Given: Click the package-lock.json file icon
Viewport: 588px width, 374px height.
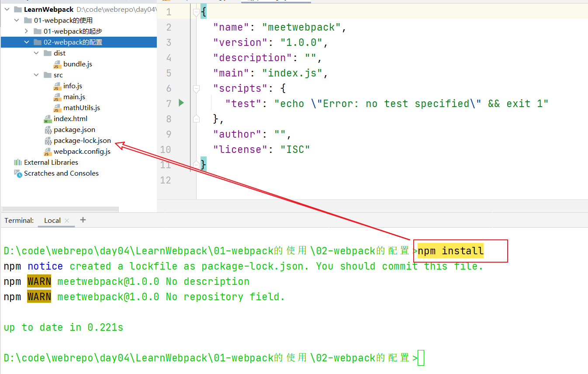Looking at the screenshot, I should point(48,141).
